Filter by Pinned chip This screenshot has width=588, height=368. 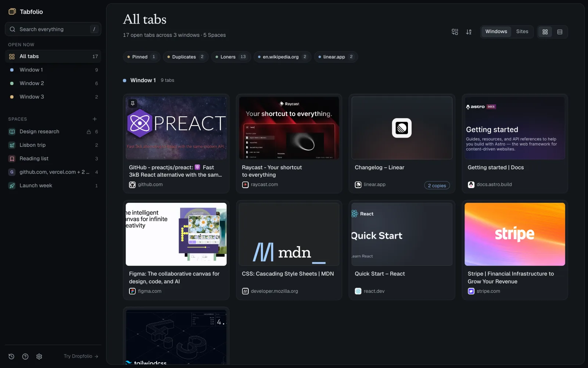pos(141,57)
